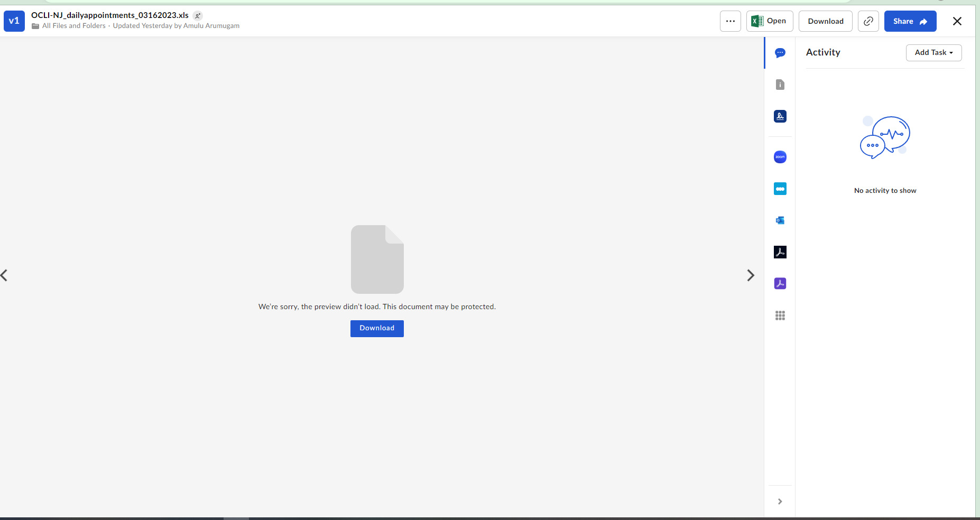
Task: Go to the next file with right arrow
Action: click(750, 275)
